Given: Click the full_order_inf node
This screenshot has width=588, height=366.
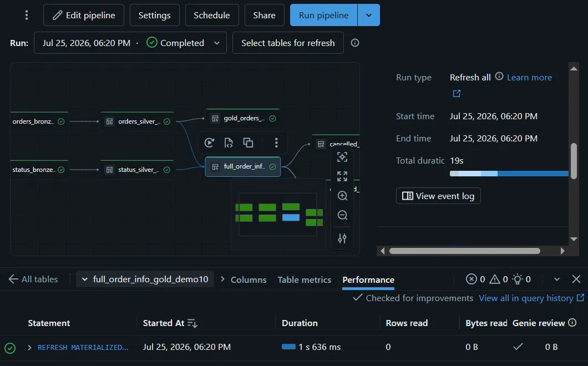Looking at the screenshot, I should (243, 166).
